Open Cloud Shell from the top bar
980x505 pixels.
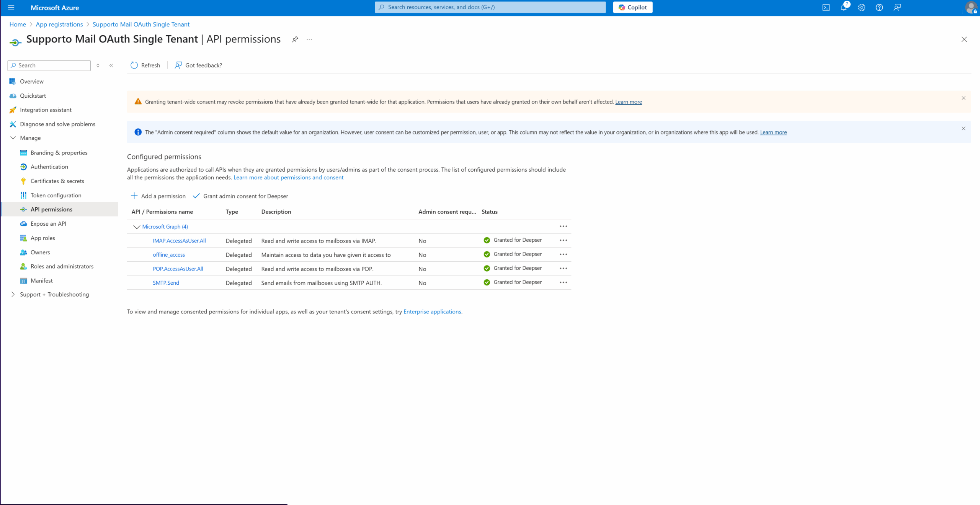point(826,7)
